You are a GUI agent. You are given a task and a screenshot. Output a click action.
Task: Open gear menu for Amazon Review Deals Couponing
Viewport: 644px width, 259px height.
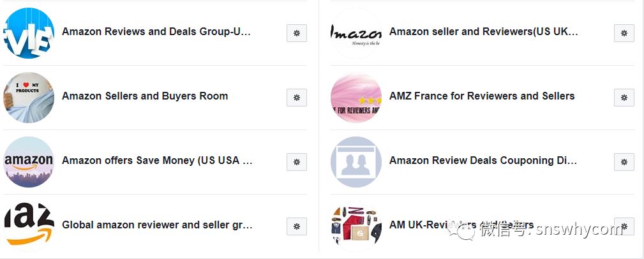click(x=624, y=162)
